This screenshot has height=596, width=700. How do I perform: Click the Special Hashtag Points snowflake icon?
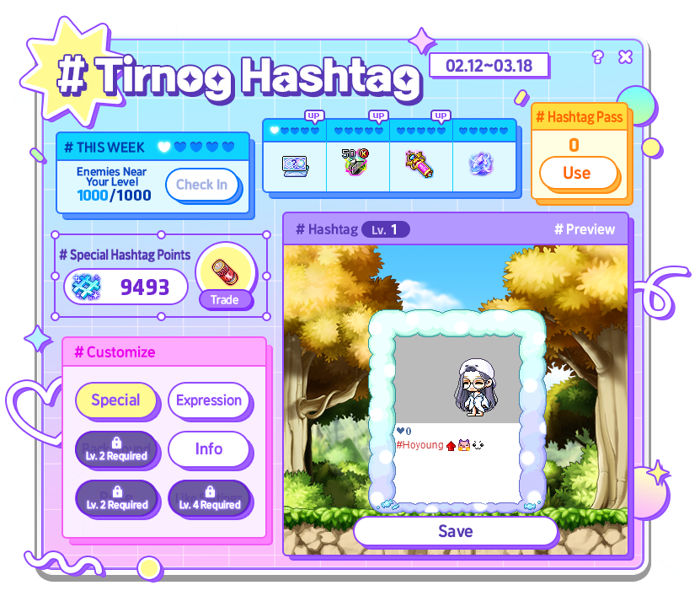87,287
